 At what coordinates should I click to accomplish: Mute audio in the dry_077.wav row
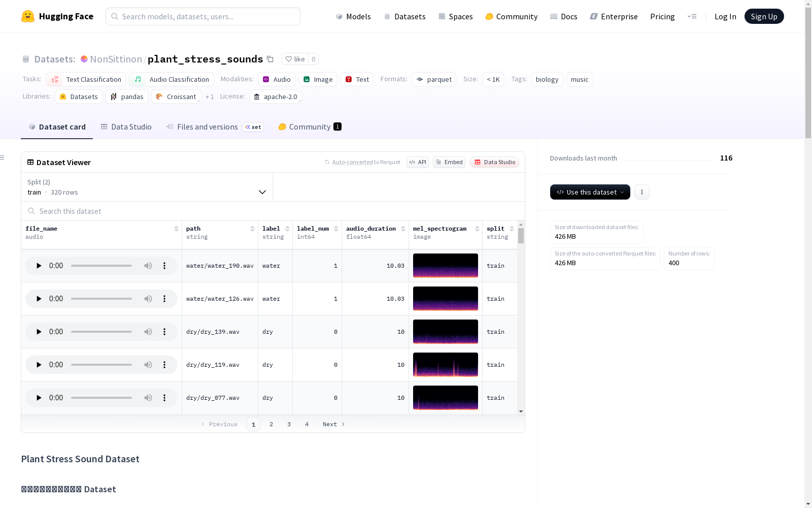(x=148, y=398)
